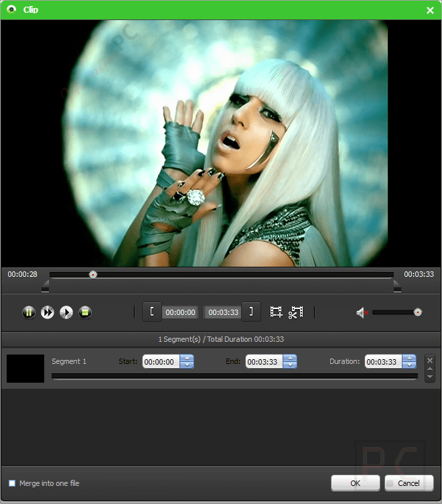Click the video preview area

pos(221,143)
